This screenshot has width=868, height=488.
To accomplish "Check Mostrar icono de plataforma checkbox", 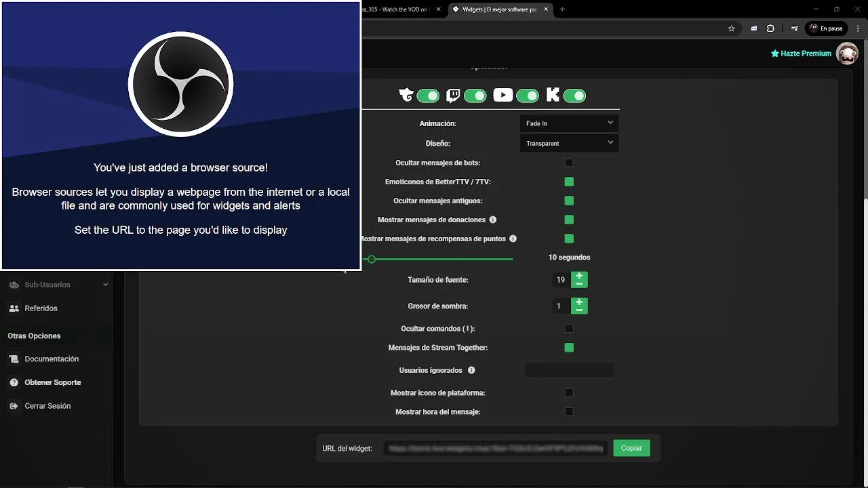I will (569, 392).
